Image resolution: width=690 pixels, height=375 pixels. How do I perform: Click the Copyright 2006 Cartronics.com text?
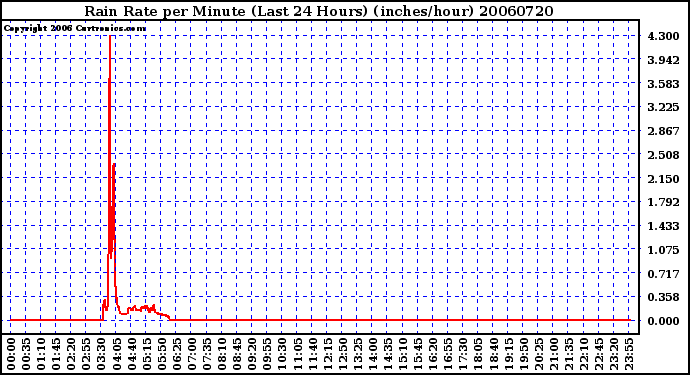[x=75, y=29]
